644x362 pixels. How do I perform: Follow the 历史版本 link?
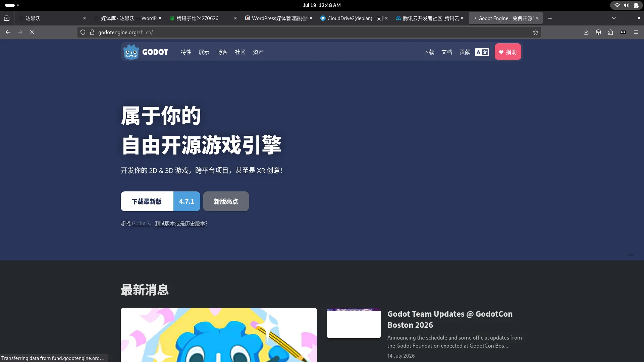point(195,224)
